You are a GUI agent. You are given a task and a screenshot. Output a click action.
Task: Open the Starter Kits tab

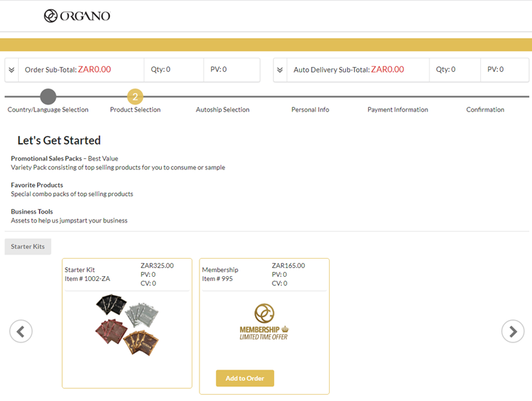(x=28, y=247)
